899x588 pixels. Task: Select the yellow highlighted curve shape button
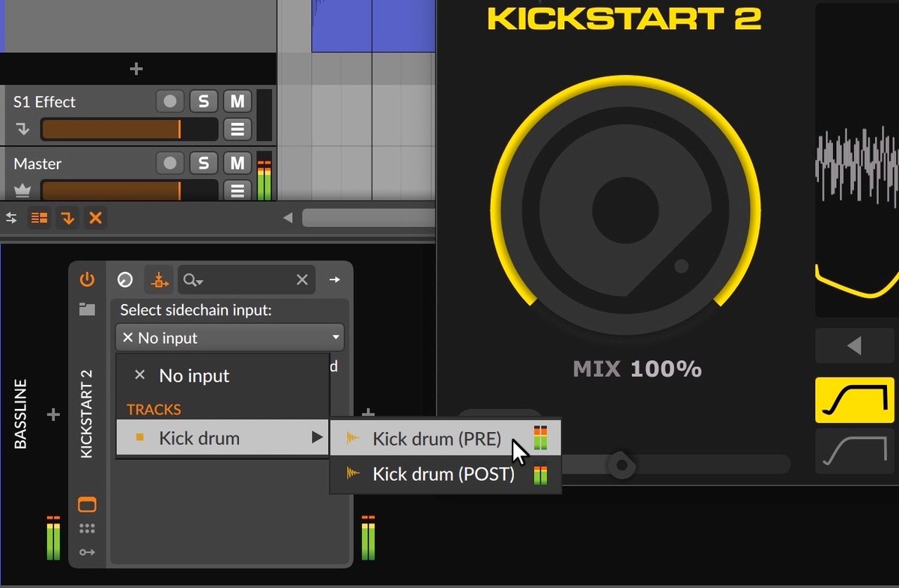pos(853,400)
